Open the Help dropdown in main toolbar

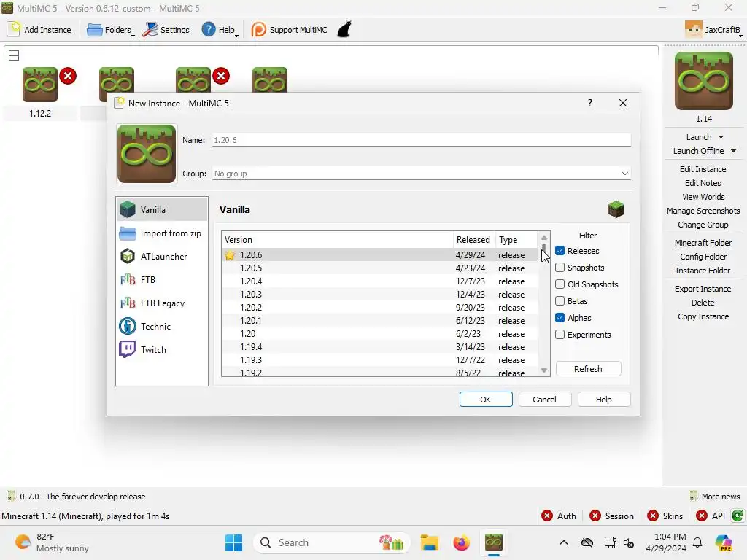click(x=220, y=29)
